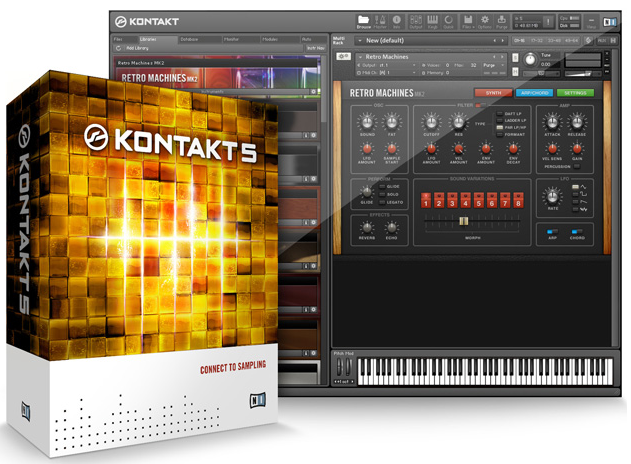Click the library browser scrollbar

coord(324,89)
